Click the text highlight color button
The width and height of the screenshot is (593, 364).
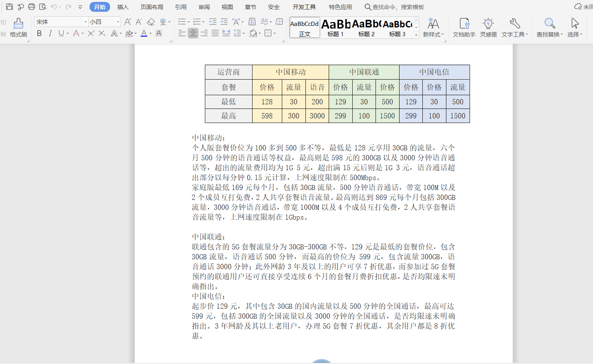(x=129, y=34)
